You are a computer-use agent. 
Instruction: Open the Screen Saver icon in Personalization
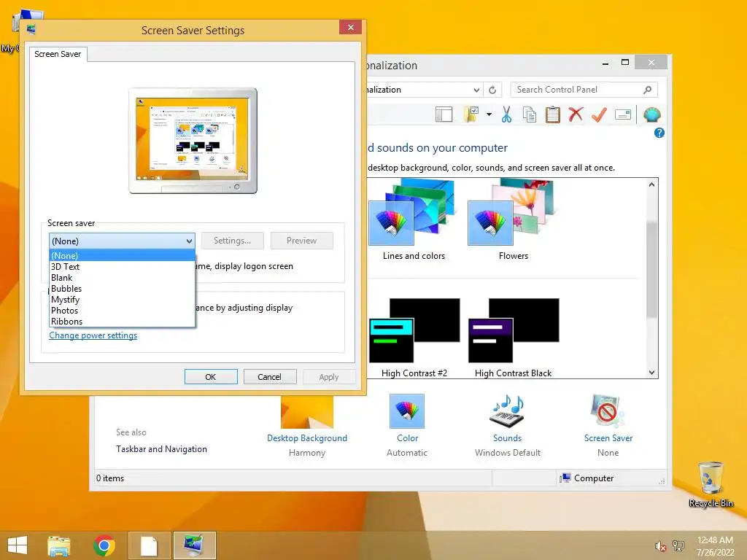pos(608,411)
